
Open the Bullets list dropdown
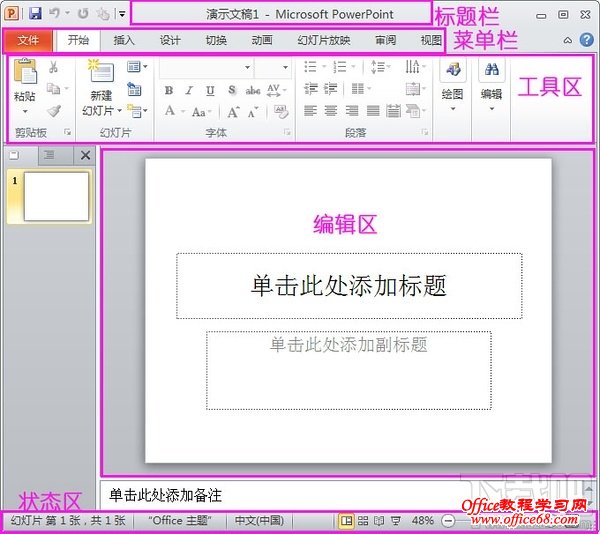pyautogui.click(x=315, y=67)
